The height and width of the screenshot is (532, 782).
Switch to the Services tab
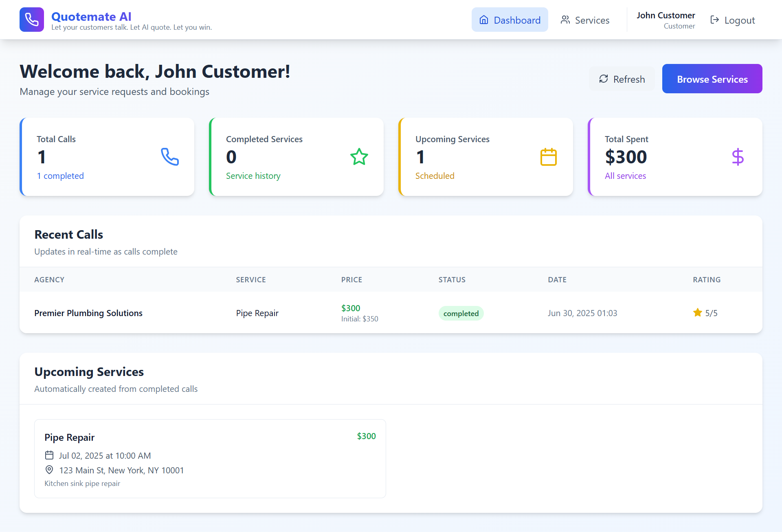click(x=585, y=20)
